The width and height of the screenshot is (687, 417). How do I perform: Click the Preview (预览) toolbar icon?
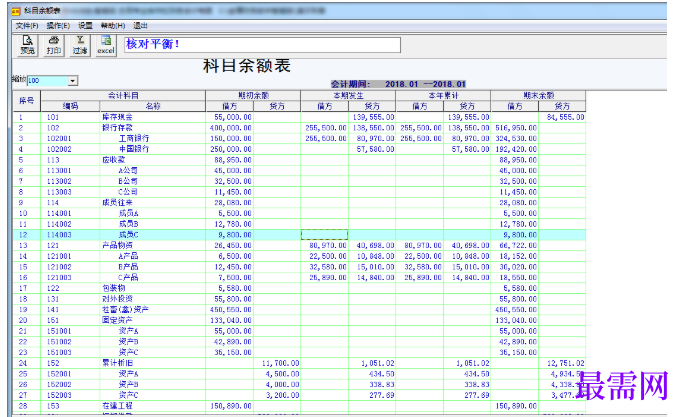[27, 46]
